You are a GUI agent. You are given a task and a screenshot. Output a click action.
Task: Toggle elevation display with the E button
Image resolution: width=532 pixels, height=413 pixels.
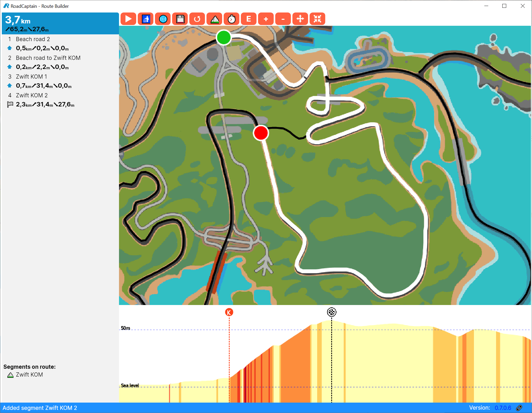pyautogui.click(x=248, y=18)
